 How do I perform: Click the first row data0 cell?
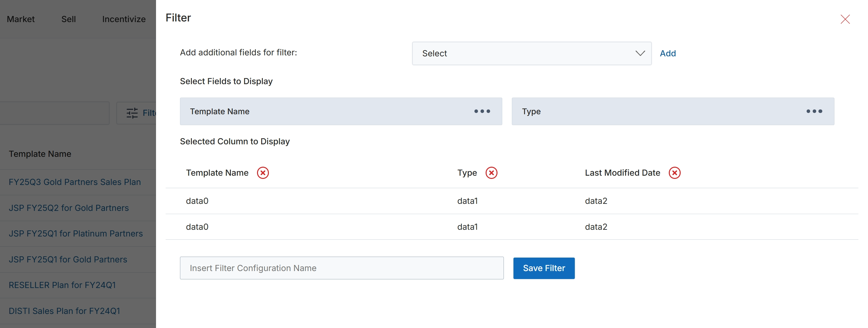click(197, 201)
